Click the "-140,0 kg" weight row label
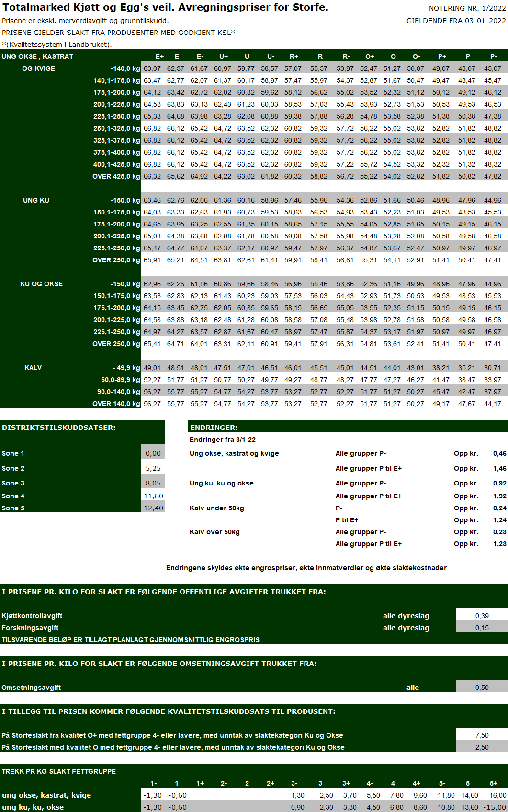The image size is (508, 812). 125,68
